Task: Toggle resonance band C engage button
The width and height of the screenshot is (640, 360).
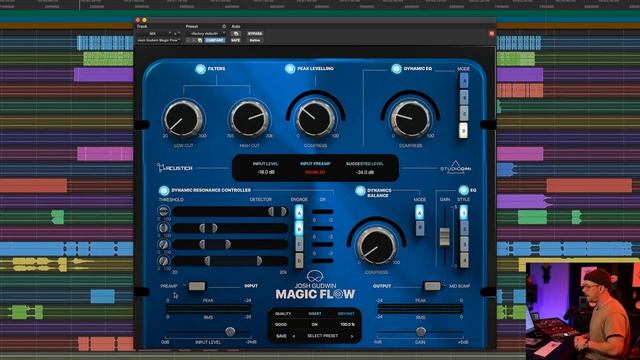Action: pyautogui.click(x=299, y=244)
